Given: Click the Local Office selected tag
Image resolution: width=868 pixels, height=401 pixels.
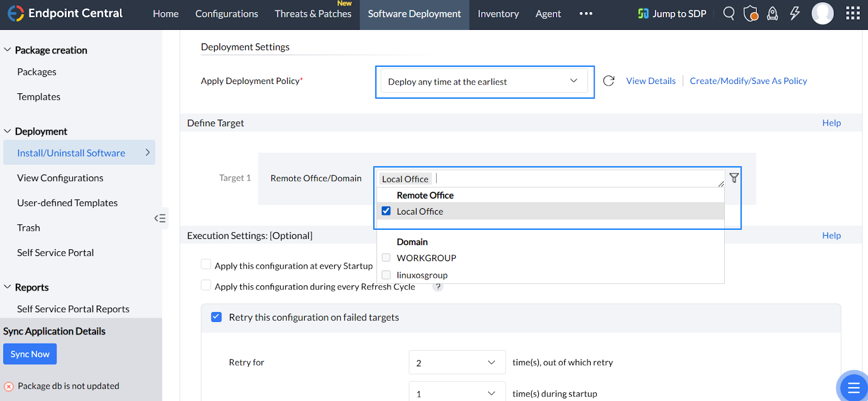Looking at the screenshot, I should pyautogui.click(x=405, y=179).
